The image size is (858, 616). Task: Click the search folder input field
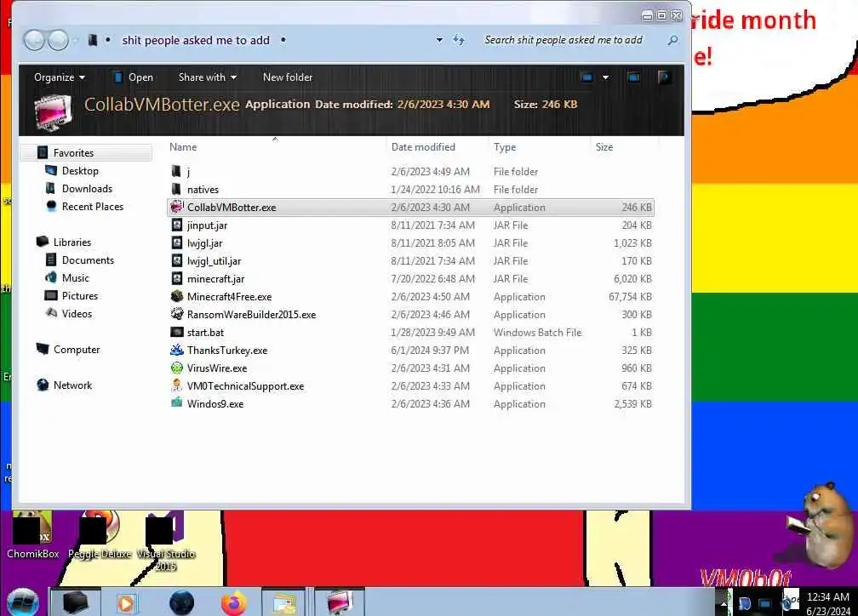point(572,40)
